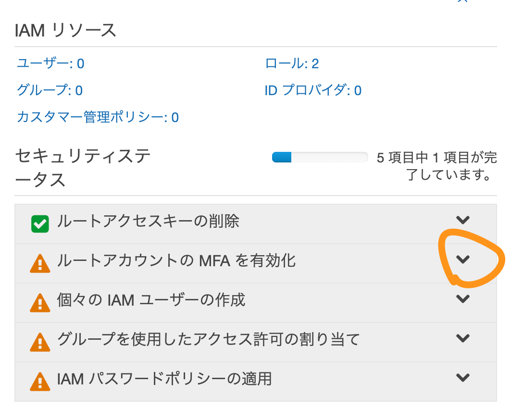Open the カスタマー管理ポリシー: 0 link
523x420 pixels.
(x=98, y=117)
